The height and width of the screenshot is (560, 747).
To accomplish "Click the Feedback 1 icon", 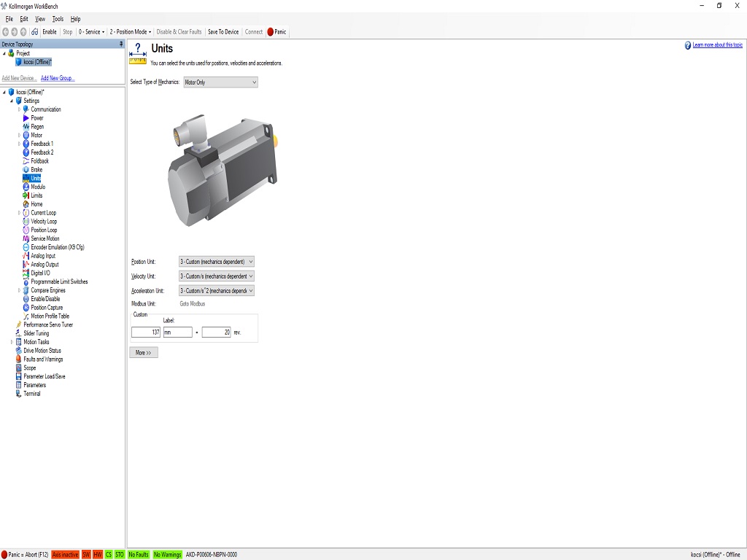I will [x=26, y=144].
